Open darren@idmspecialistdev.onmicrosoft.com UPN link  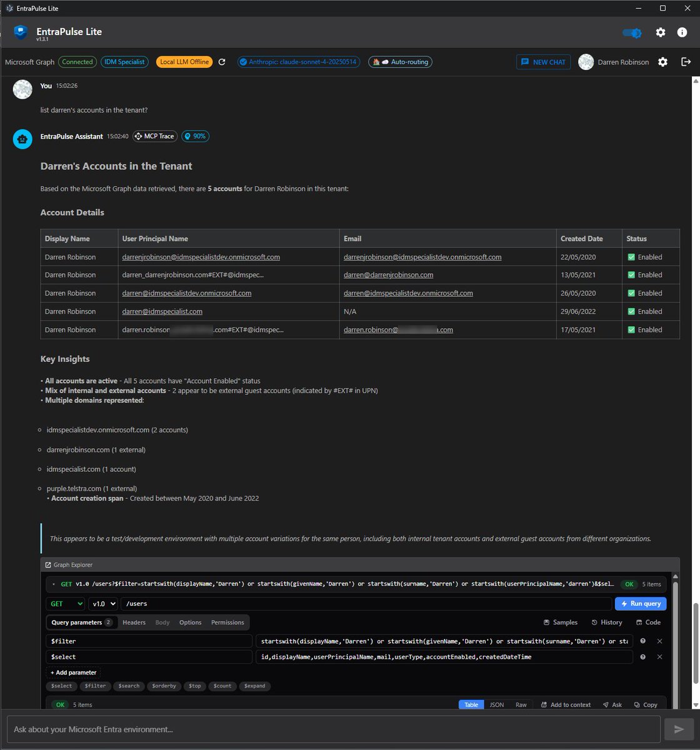187,293
